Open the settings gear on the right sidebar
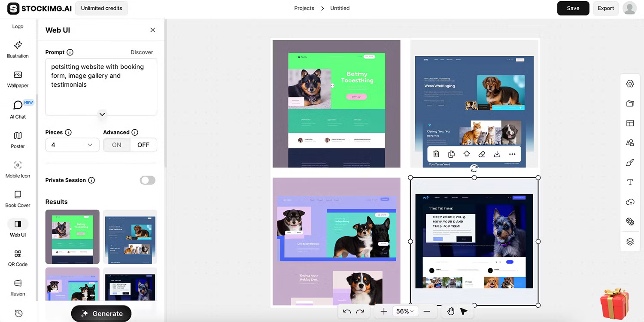Viewport: 644px width, 322px height. tap(630, 84)
